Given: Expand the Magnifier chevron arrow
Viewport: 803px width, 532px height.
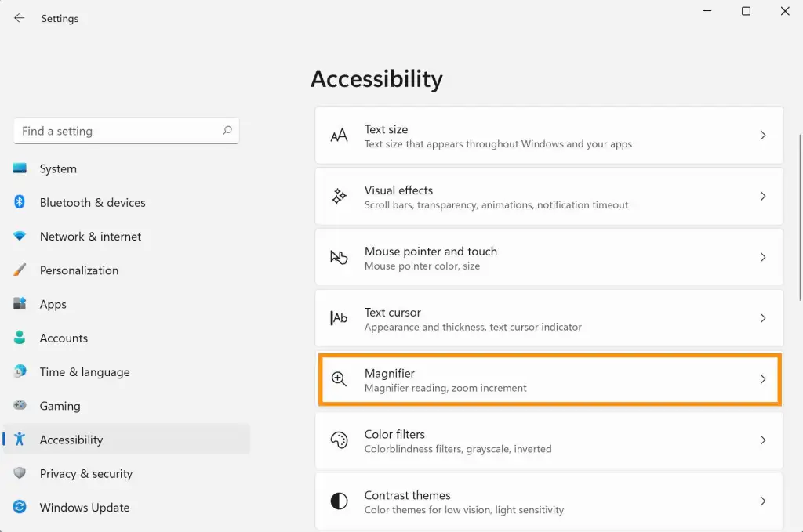Looking at the screenshot, I should [763, 379].
